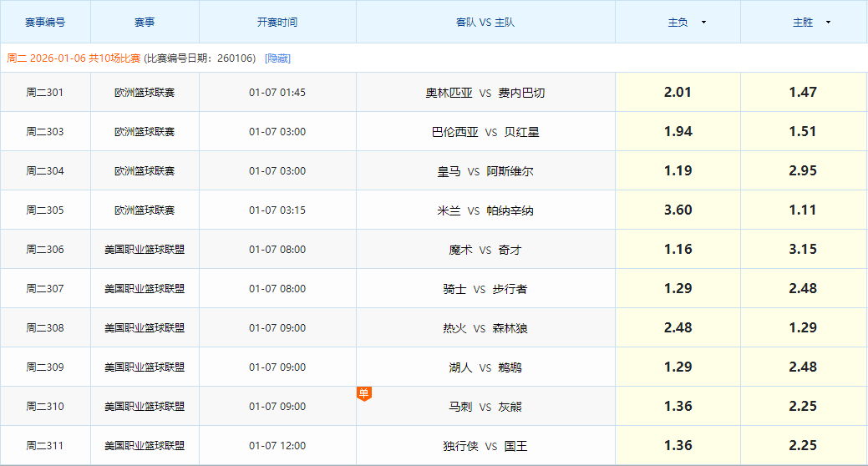Pick the 主负 odds 1.29 for 湖人 vs 鹈鹕
868x466 pixels.
678,367
